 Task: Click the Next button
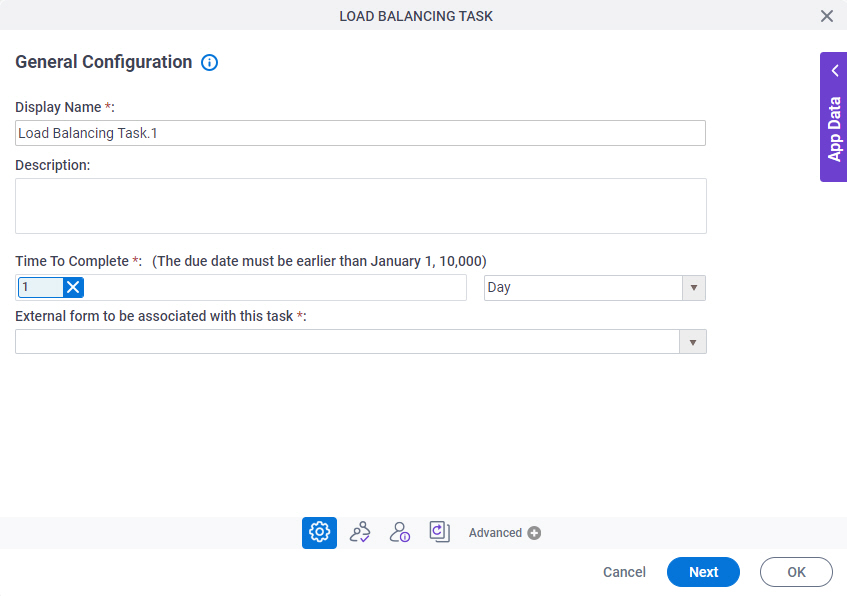point(703,572)
